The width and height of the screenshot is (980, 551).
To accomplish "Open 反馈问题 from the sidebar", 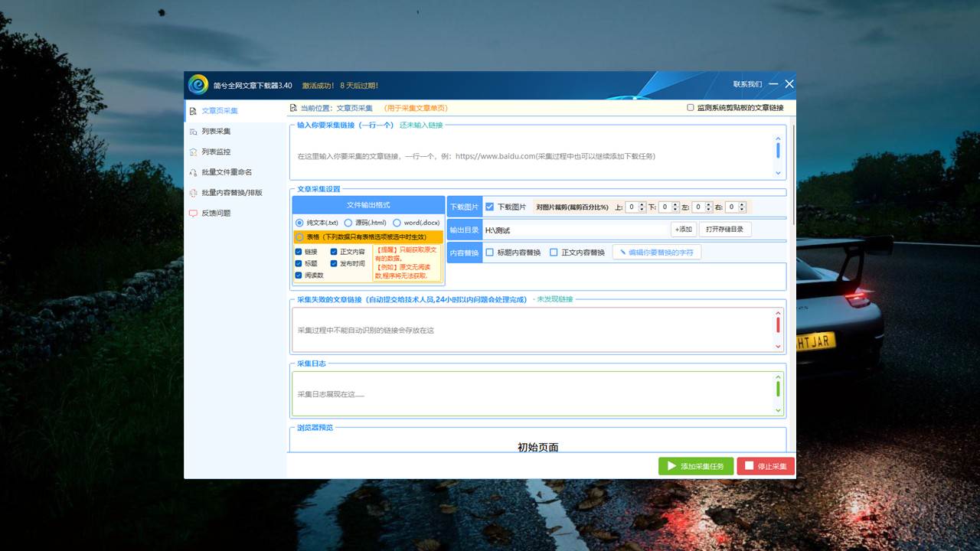I will pos(216,214).
